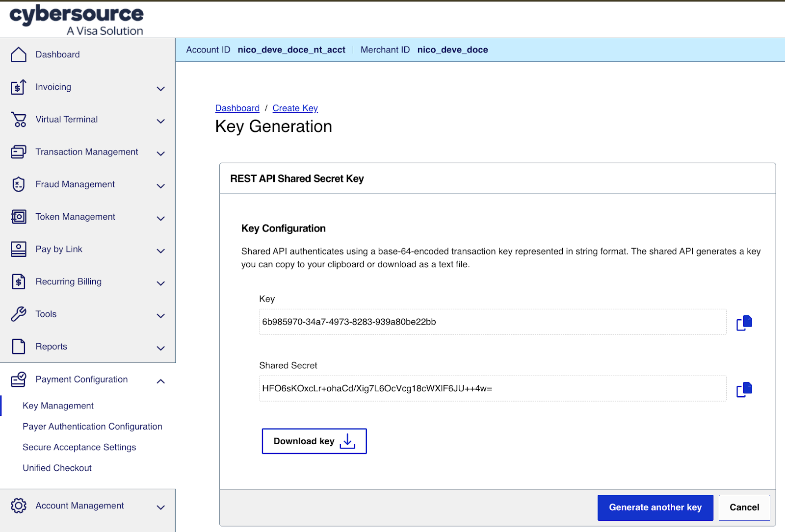Click the Token Management vault icon

click(x=19, y=217)
